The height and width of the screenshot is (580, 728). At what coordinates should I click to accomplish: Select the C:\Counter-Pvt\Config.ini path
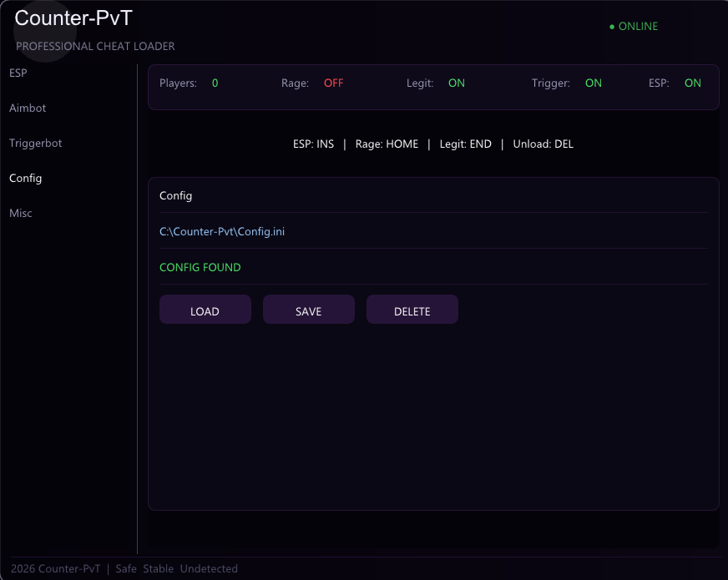tap(222, 231)
